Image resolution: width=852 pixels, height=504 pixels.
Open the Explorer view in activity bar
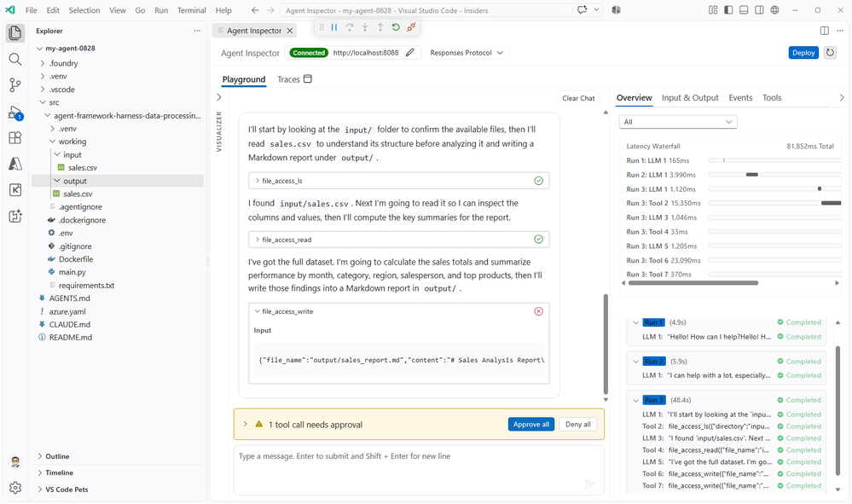click(15, 33)
